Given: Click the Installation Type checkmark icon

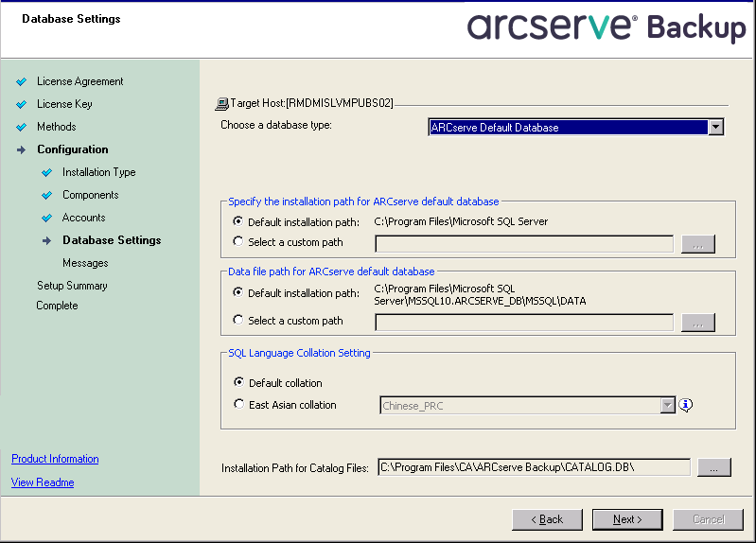Looking at the screenshot, I should point(46,172).
